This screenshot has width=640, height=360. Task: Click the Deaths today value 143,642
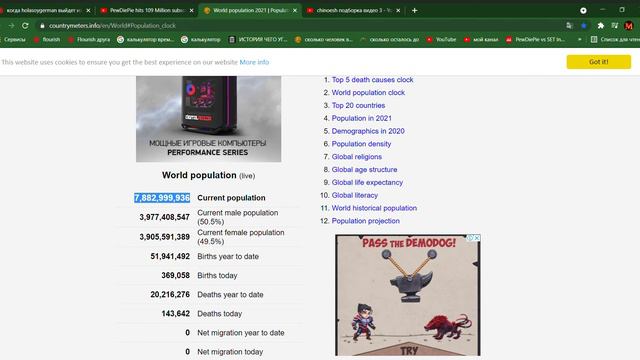pyautogui.click(x=176, y=314)
